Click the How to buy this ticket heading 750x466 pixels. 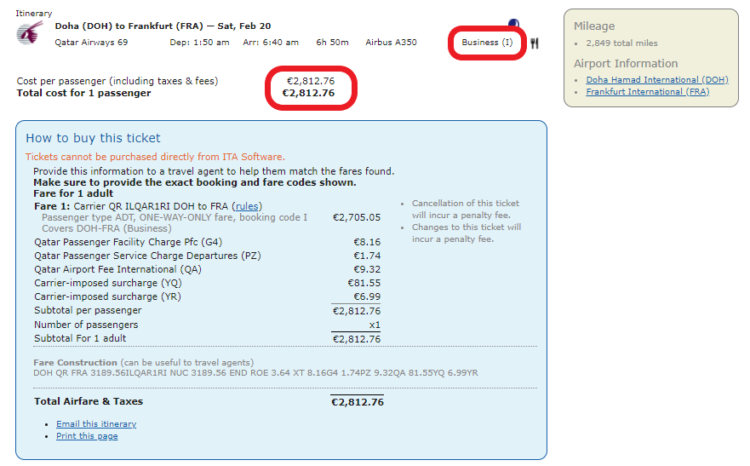click(x=93, y=138)
